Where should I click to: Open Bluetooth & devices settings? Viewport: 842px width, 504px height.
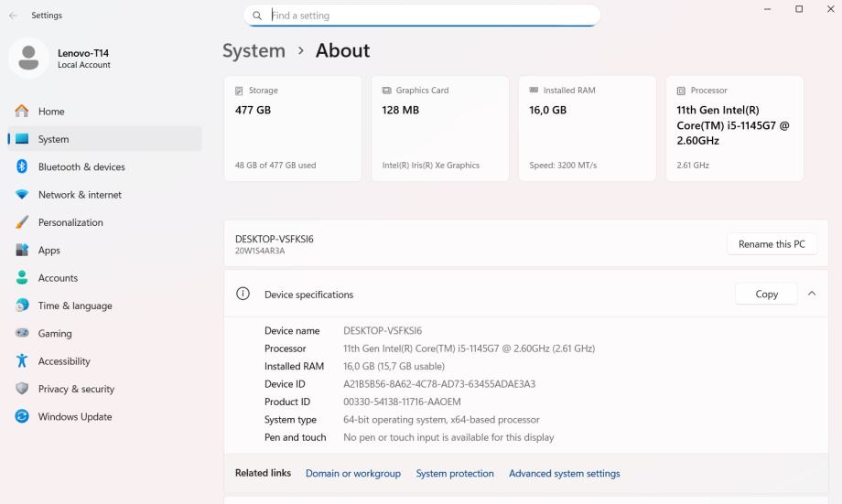[81, 166]
